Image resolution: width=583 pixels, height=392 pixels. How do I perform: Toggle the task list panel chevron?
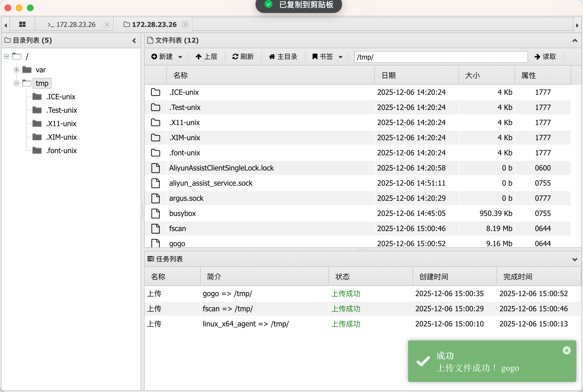tap(575, 259)
